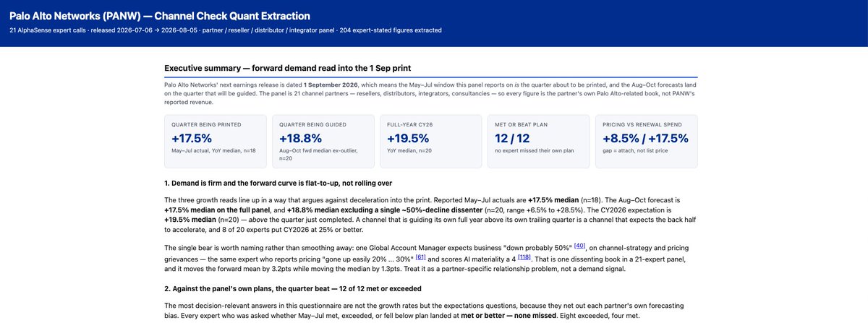Click the 'Met or Beat Plan' 12 / 12 card
Image resolution: width=868 pixels, height=323 pixels.
pyautogui.click(x=538, y=142)
